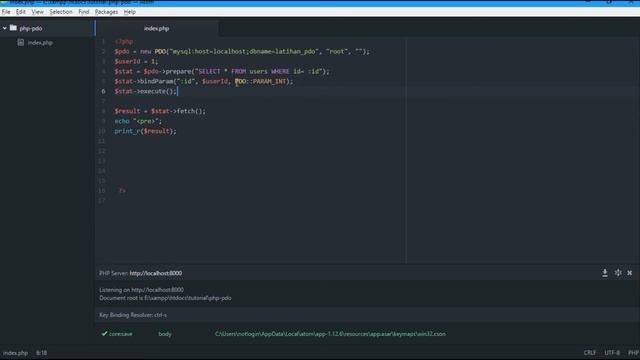640x360 pixels.
Task: Click the core:save checkmark icon
Action: [x=104, y=333]
